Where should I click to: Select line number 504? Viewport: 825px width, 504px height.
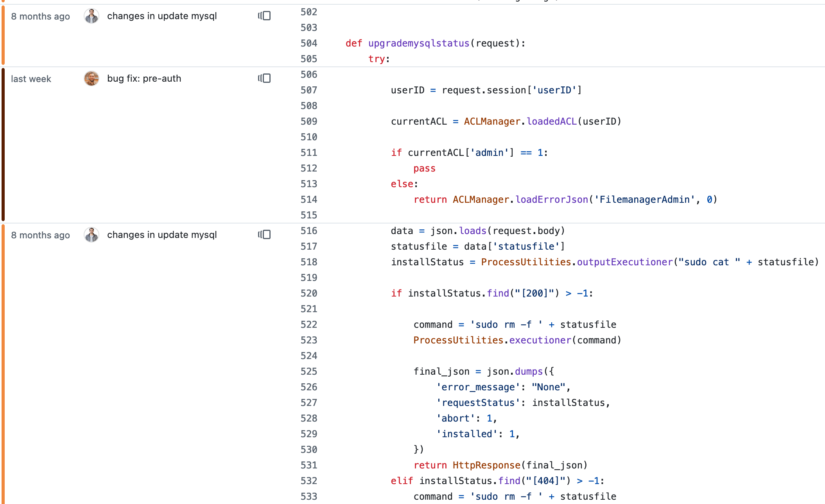coord(309,43)
